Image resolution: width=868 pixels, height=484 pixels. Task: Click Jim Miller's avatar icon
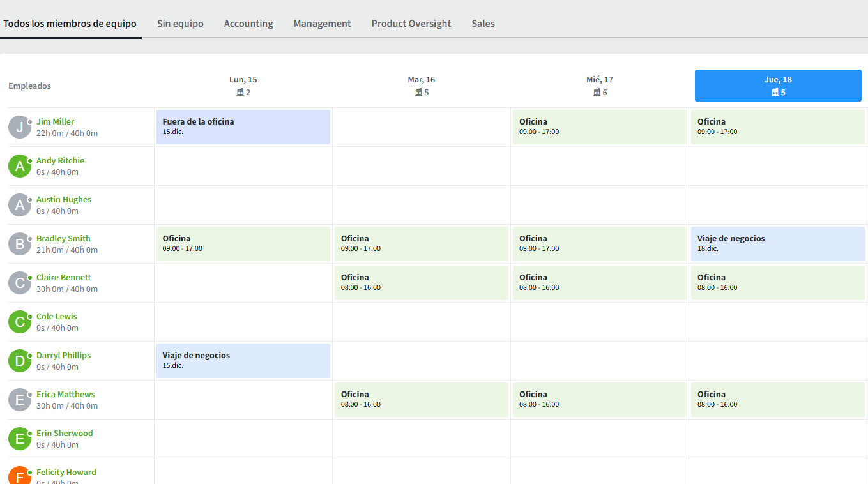(20, 127)
